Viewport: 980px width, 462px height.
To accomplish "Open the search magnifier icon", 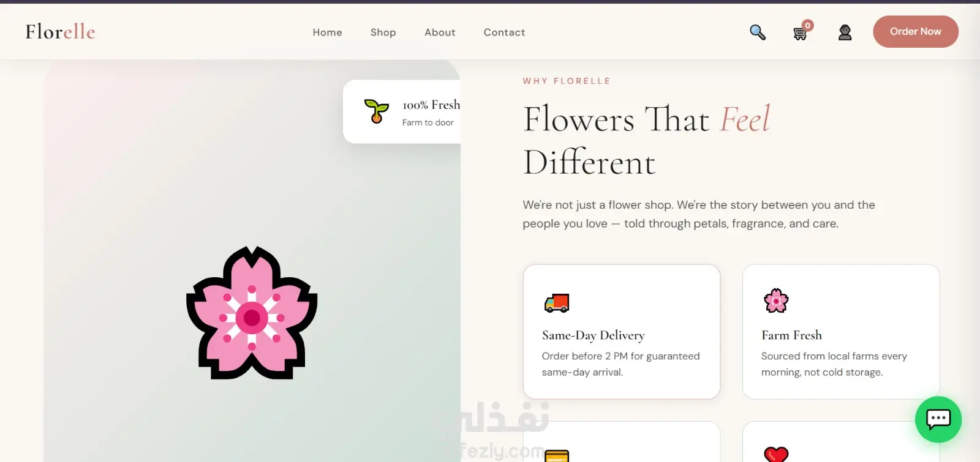I will coord(758,32).
